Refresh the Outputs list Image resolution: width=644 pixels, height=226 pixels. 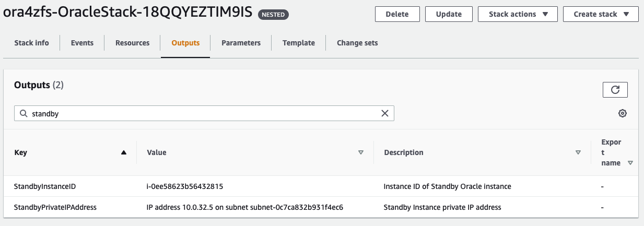pyautogui.click(x=615, y=90)
